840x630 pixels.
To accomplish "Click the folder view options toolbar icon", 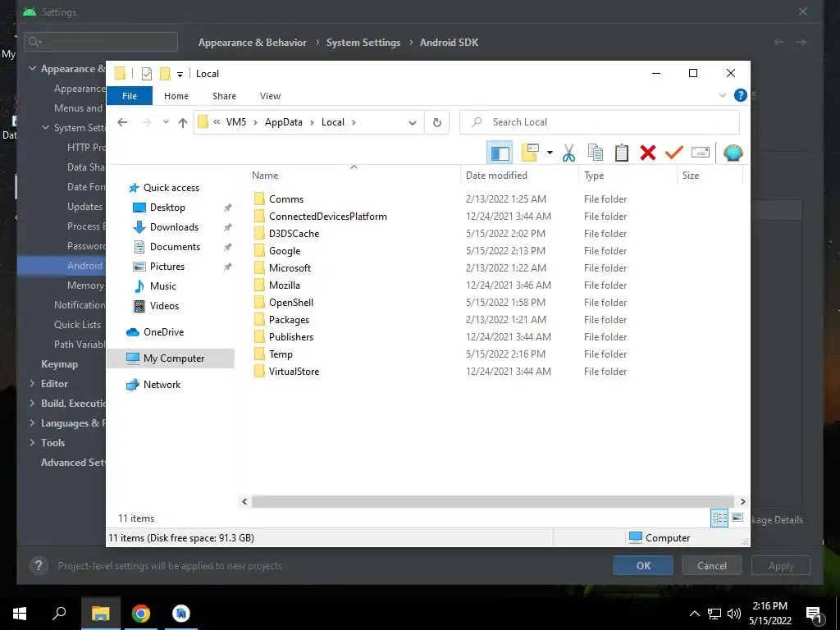I will coord(530,153).
